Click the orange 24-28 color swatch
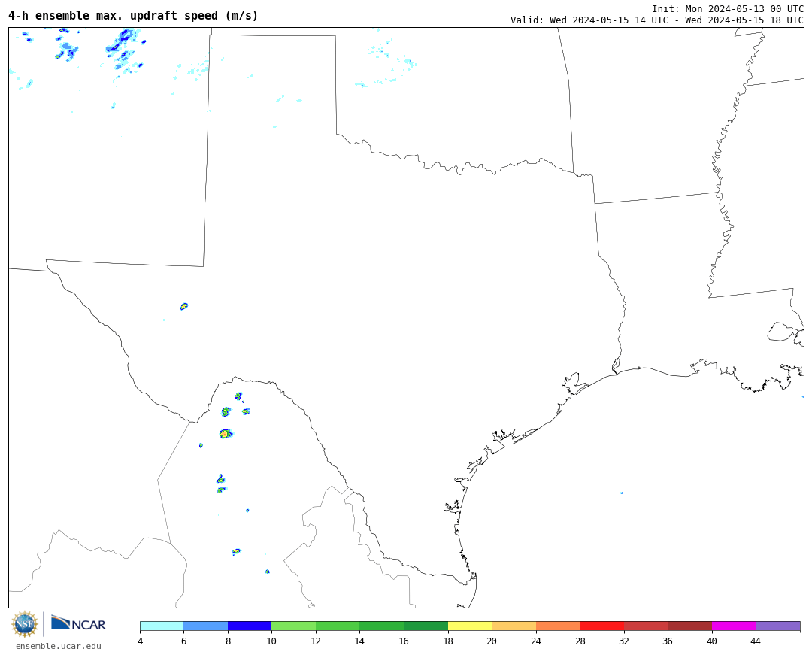This screenshot has height=655, width=812. [558, 626]
